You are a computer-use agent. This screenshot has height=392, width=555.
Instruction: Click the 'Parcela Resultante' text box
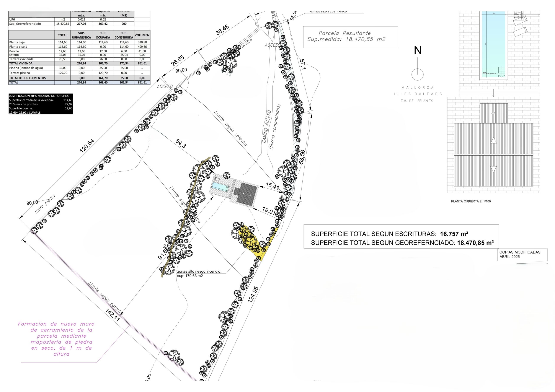[350, 37]
